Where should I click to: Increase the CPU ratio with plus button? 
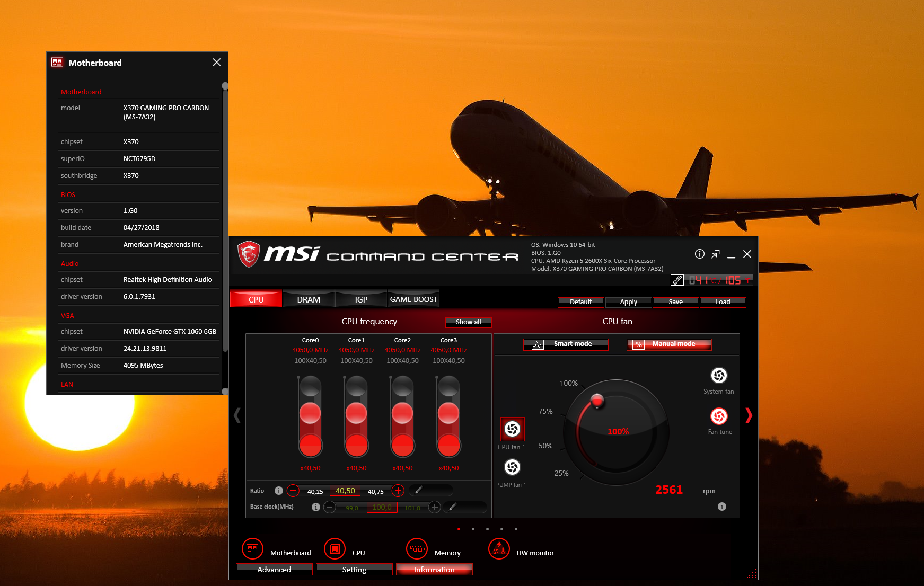pos(398,491)
